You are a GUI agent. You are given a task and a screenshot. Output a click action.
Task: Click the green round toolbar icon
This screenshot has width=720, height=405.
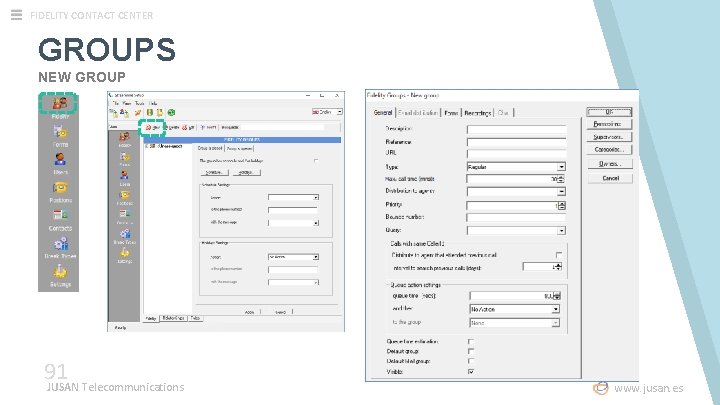(171, 112)
